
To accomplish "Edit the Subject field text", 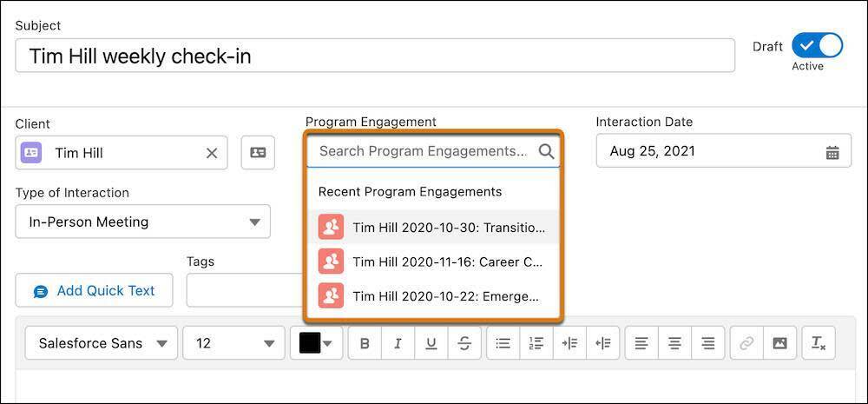I will point(375,56).
